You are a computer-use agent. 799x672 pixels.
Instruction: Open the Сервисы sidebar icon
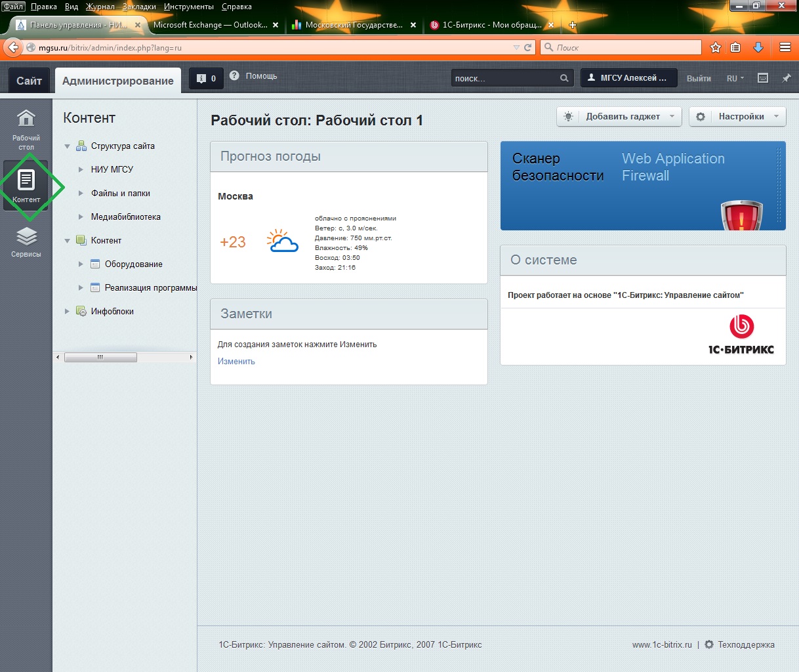(26, 242)
